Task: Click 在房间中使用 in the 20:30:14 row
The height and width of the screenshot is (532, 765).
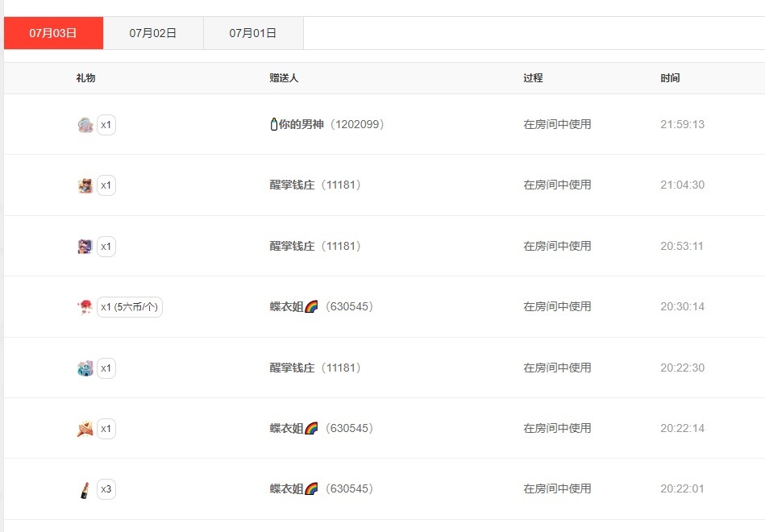Action: pyautogui.click(x=557, y=306)
